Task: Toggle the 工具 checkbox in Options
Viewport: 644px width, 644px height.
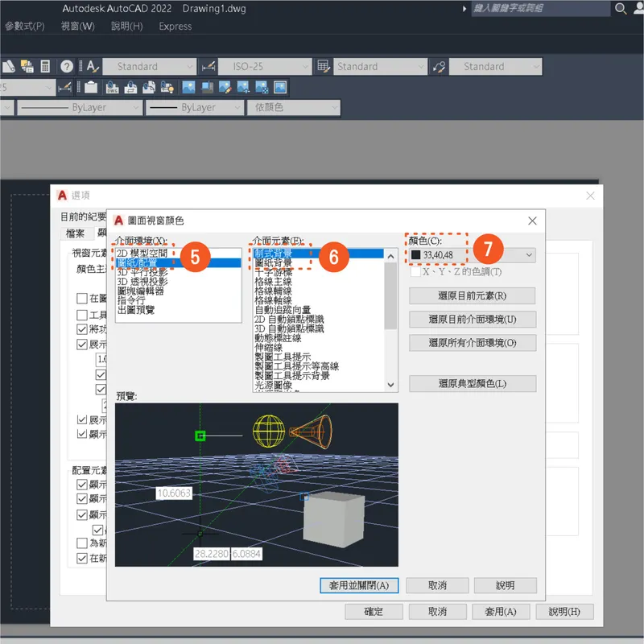Action: [82, 315]
